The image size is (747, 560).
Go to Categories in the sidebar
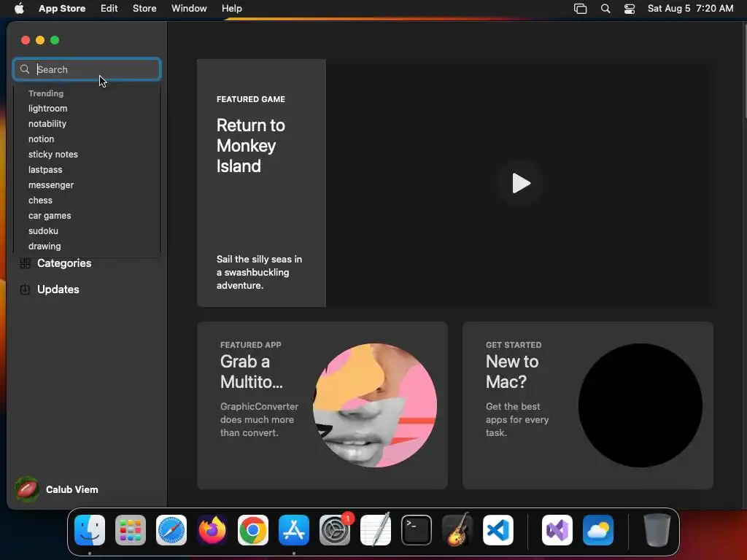click(x=64, y=262)
